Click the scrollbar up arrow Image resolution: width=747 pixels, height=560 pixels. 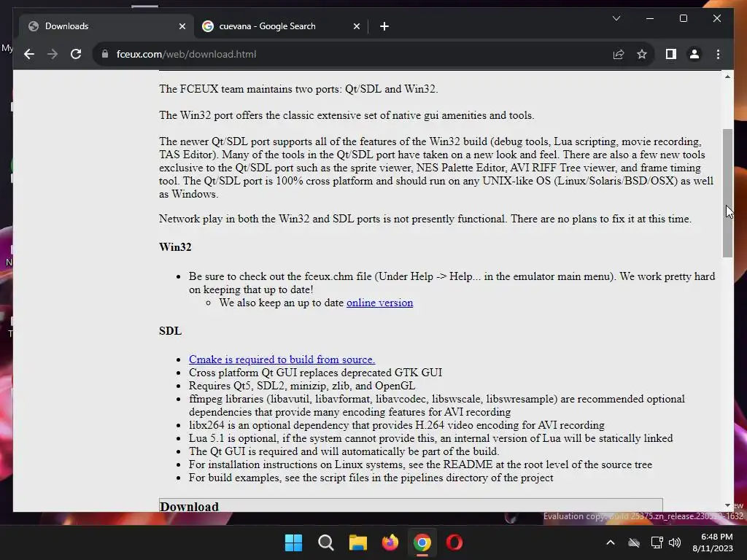pos(727,76)
